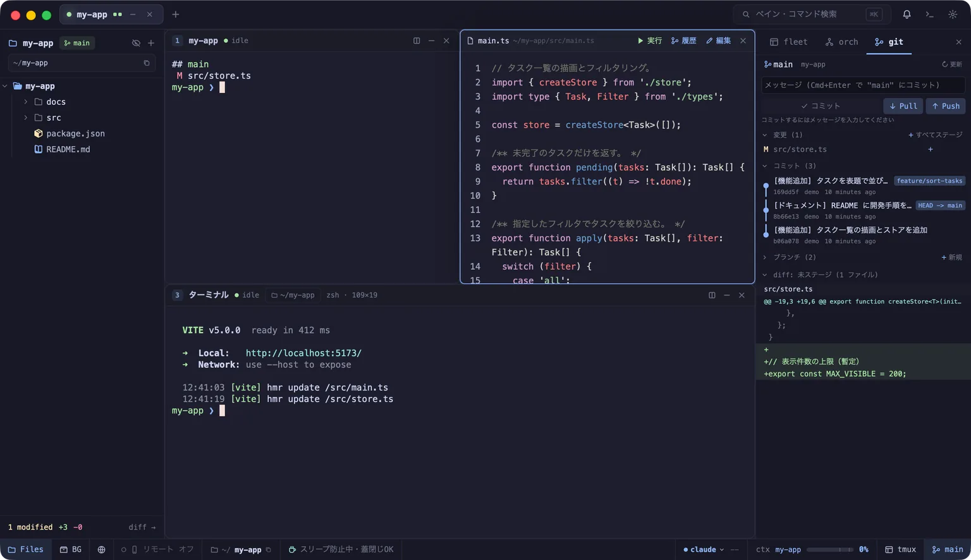Select src/store.ts in changes list
Screen dimensions: 971x560
click(x=800, y=149)
